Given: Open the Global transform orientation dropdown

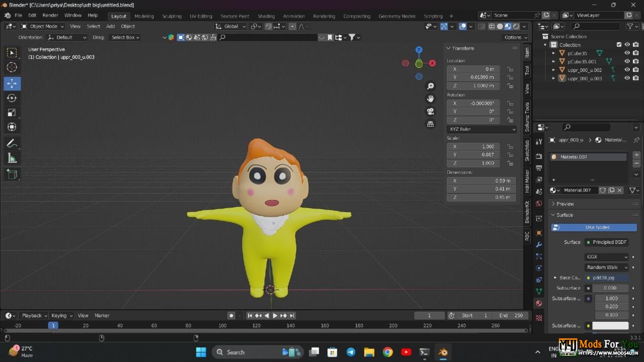Looking at the screenshot, I should pos(231,26).
